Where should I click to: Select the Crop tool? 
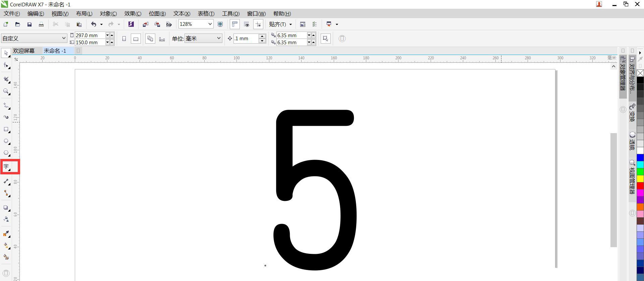pyautogui.click(x=6, y=79)
